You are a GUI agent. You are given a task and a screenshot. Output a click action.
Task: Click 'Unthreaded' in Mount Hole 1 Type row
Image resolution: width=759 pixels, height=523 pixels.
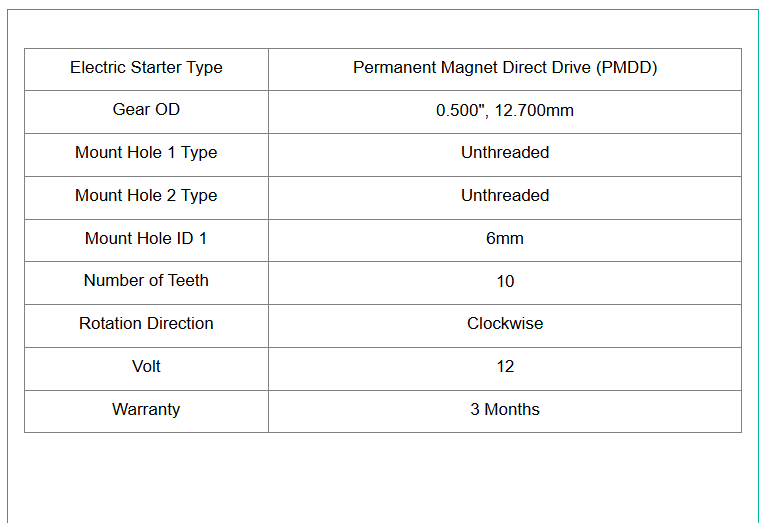pos(505,153)
